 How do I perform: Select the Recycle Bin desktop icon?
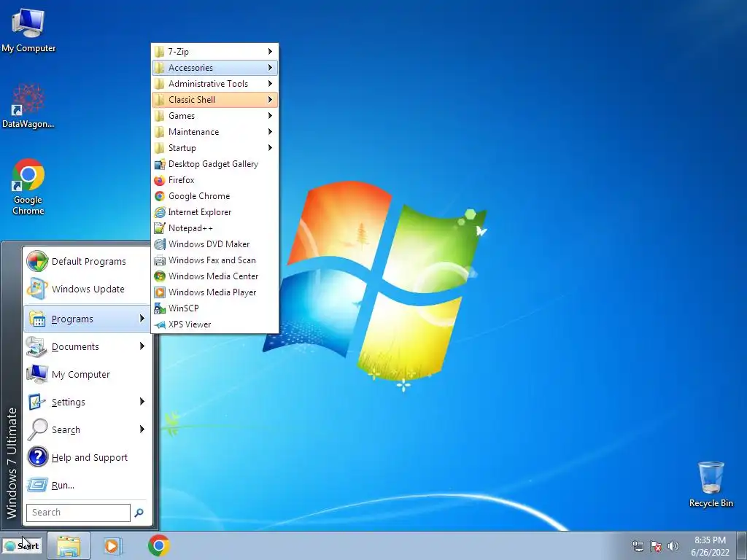pos(711,484)
